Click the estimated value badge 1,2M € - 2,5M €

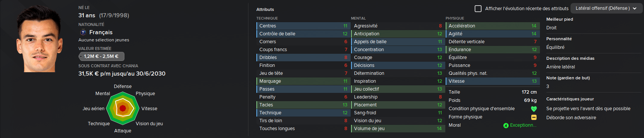[101, 56]
